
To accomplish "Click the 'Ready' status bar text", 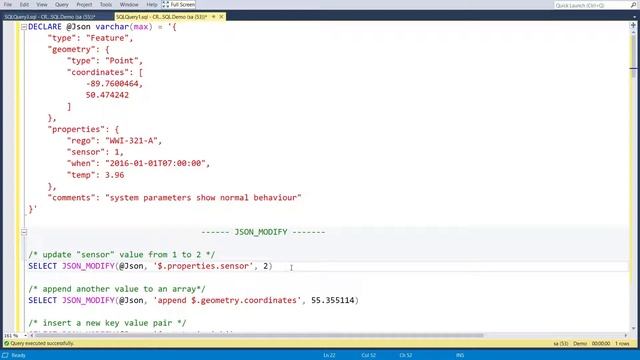I will (x=18, y=355).
